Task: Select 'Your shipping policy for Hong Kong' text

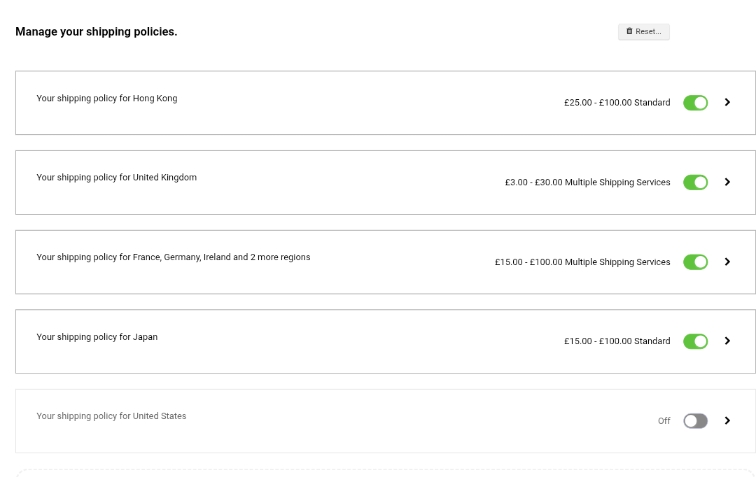Action: pyautogui.click(x=107, y=98)
